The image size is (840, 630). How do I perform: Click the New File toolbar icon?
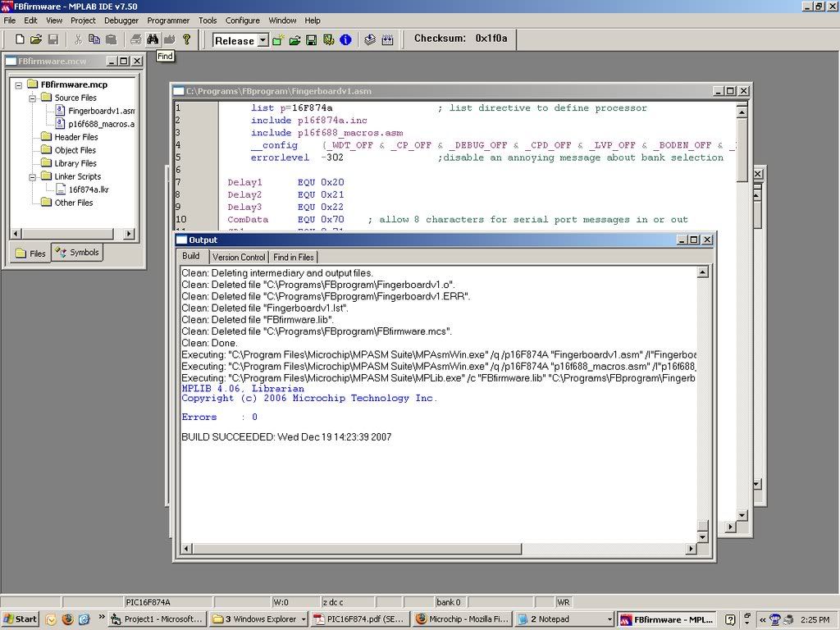click(x=20, y=39)
